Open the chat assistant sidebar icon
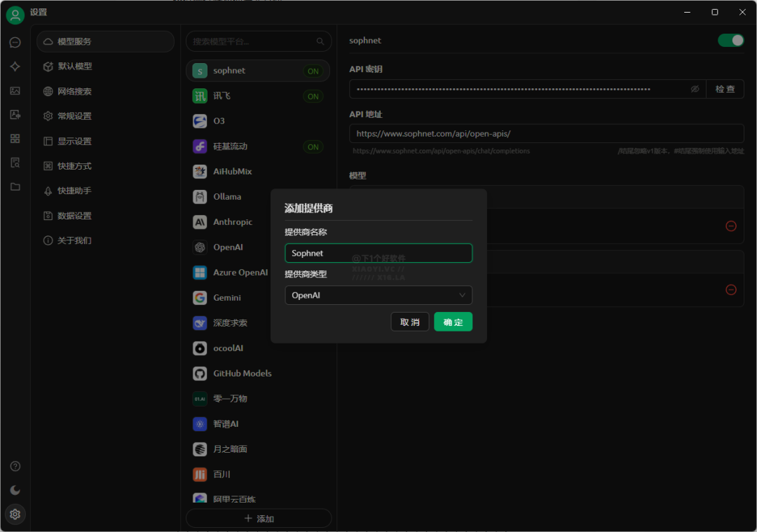The image size is (757, 532). point(15,43)
